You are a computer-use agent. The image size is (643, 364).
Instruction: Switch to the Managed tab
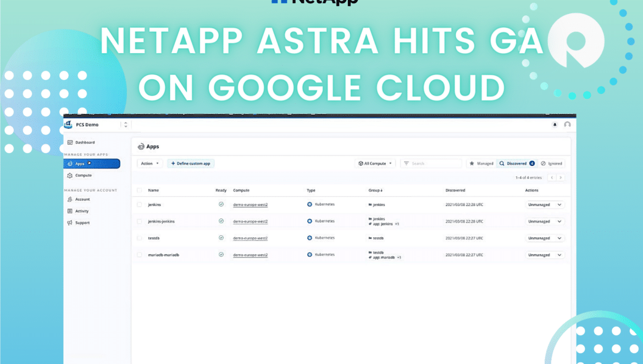click(x=481, y=164)
